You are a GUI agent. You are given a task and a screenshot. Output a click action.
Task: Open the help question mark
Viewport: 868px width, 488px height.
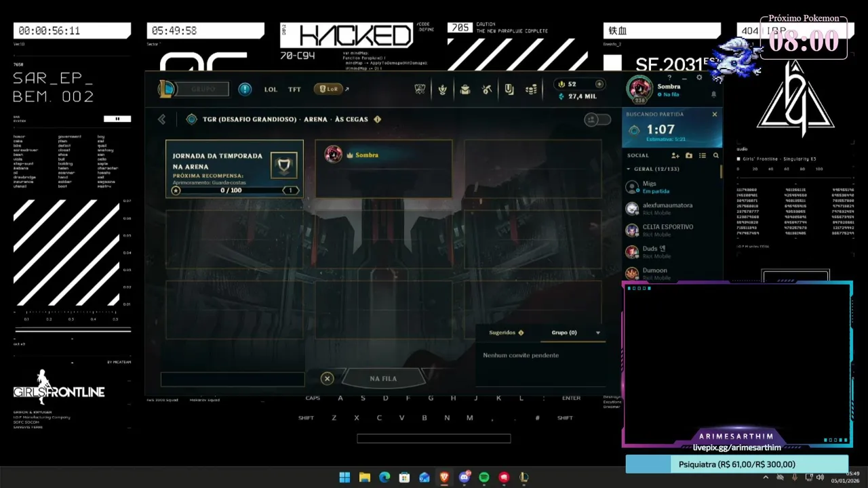click(x=669, y=77)
